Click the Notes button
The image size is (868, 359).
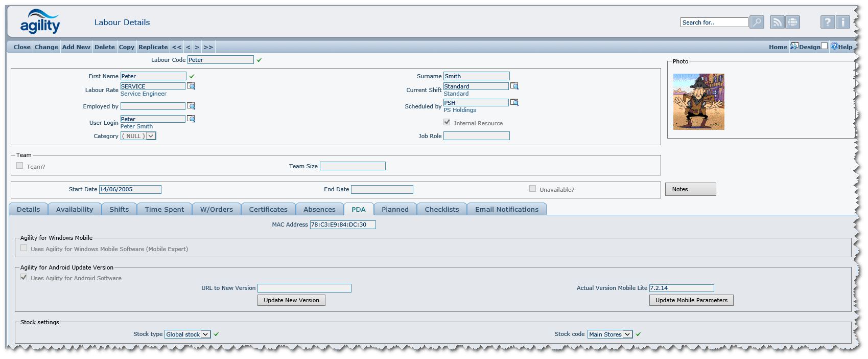pyautogui.click(x=690, y=189)
